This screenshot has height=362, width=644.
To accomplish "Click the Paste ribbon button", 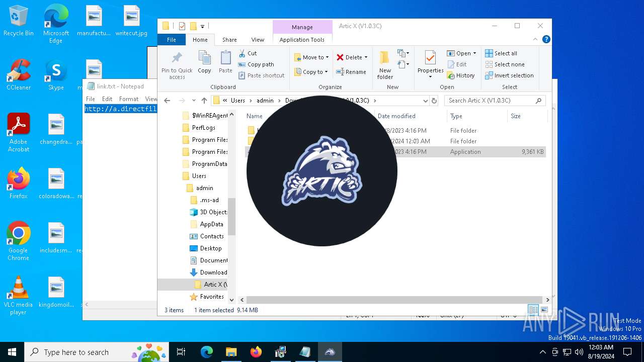I will 225,62.
